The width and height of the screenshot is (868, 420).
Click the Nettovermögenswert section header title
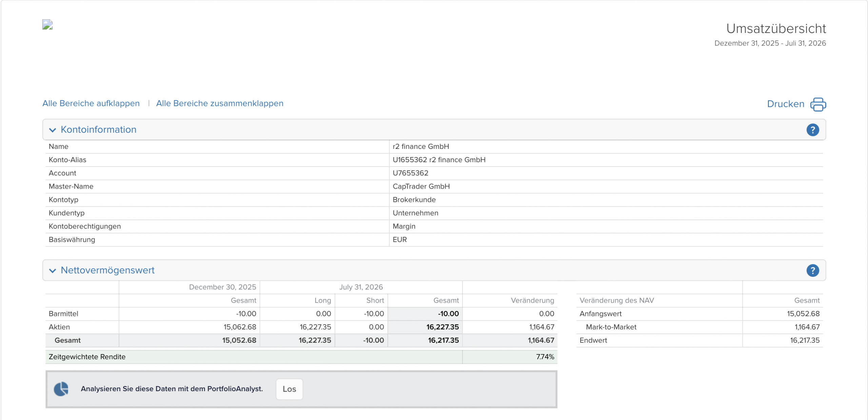click(x=107, y=270)
